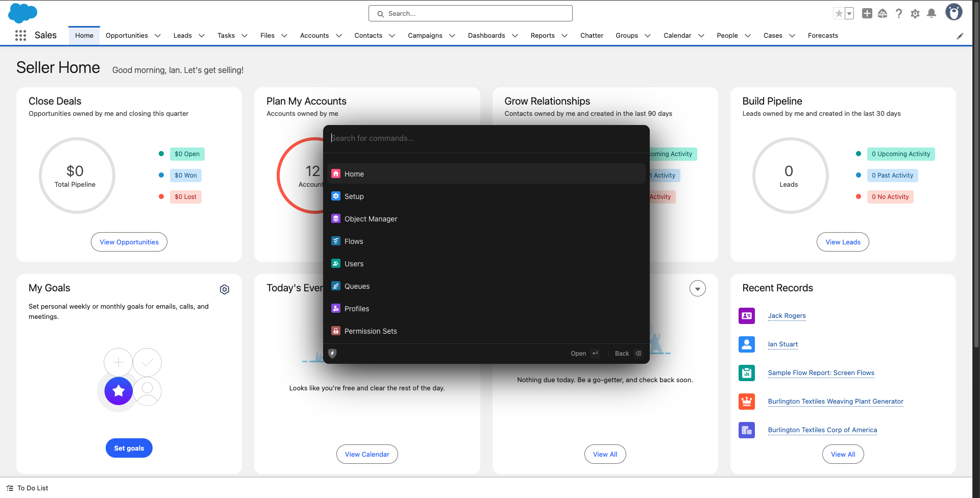
Task: Click the pencil icon to edit navigation
Action: click(960, 36)
